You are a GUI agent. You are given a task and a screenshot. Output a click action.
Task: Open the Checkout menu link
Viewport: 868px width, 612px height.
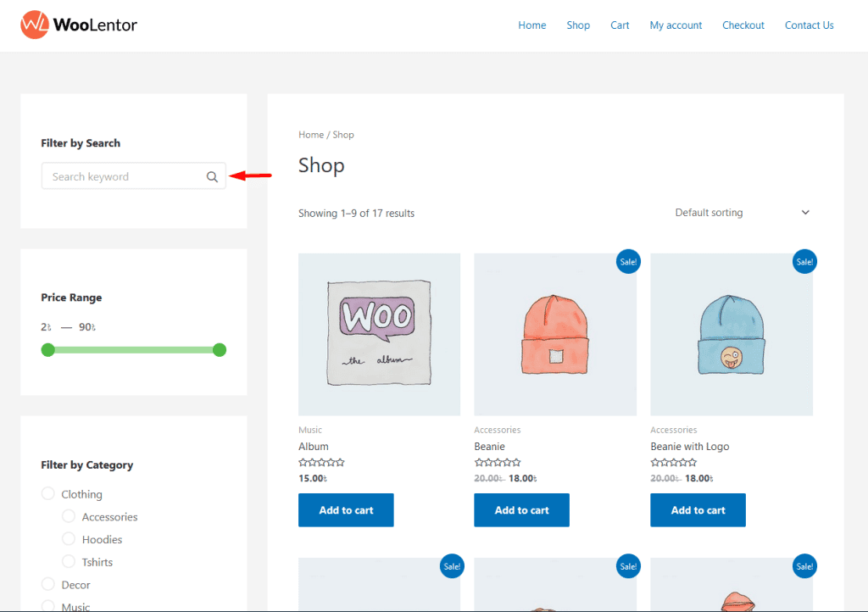[x=743, y=25]
